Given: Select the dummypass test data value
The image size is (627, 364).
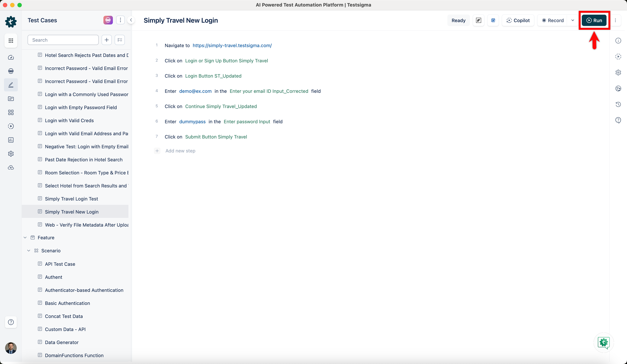Looking at the screenshot, I should tap(192, 122).
